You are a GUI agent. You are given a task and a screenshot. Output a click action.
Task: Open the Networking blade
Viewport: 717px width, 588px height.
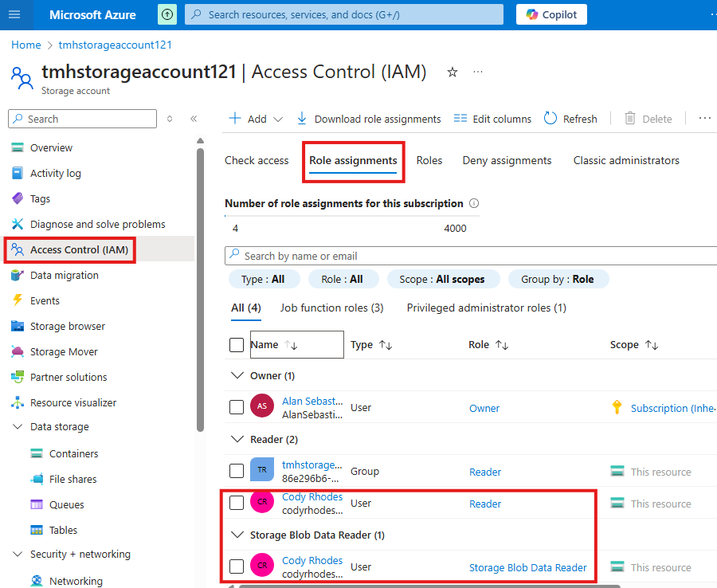[x=76, y=581]
